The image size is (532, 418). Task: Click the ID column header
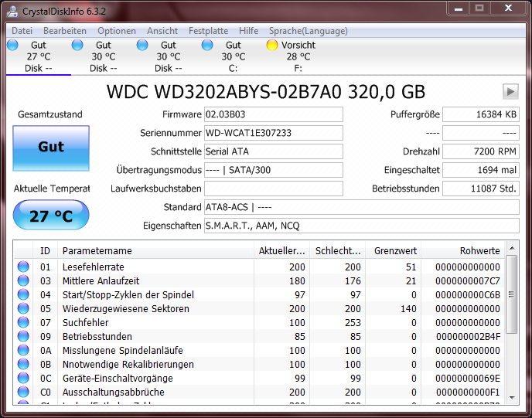(x=45, y=251)
